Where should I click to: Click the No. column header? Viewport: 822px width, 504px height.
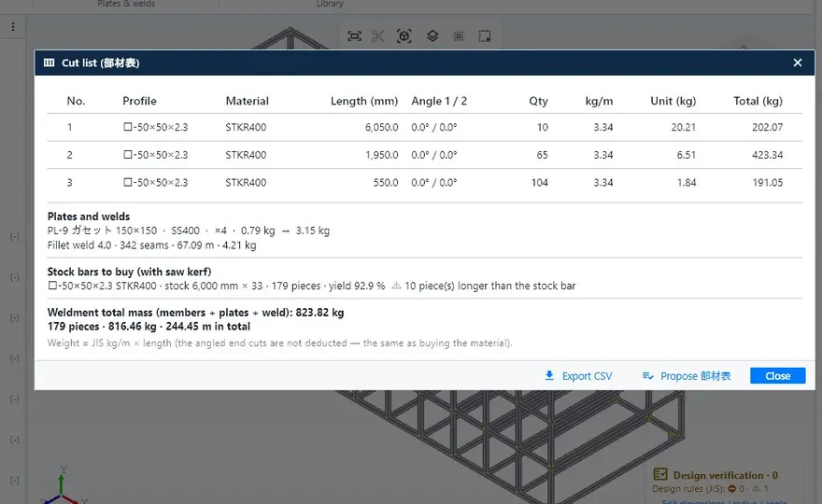coord(76,101)
